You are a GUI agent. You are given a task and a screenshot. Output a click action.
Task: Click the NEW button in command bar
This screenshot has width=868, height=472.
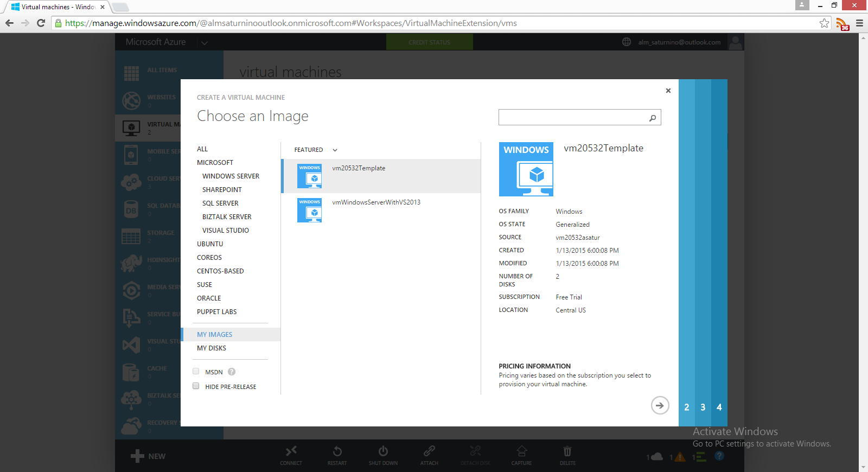tap(148, 456)
